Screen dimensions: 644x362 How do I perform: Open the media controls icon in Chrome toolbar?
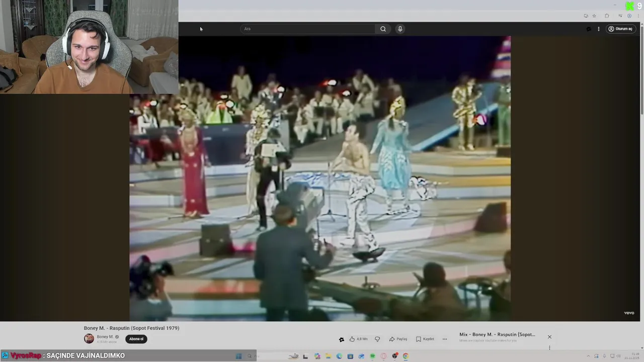pyautogui.click(x=620, y=16)
